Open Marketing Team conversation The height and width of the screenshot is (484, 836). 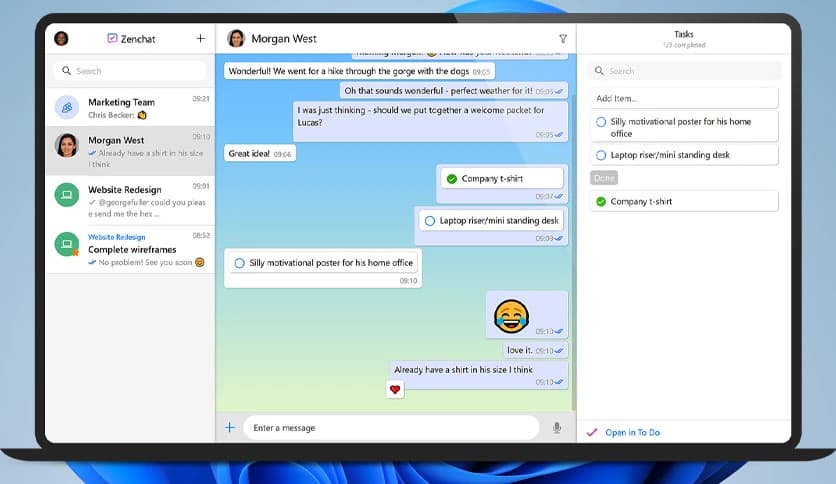click(131, 107)
